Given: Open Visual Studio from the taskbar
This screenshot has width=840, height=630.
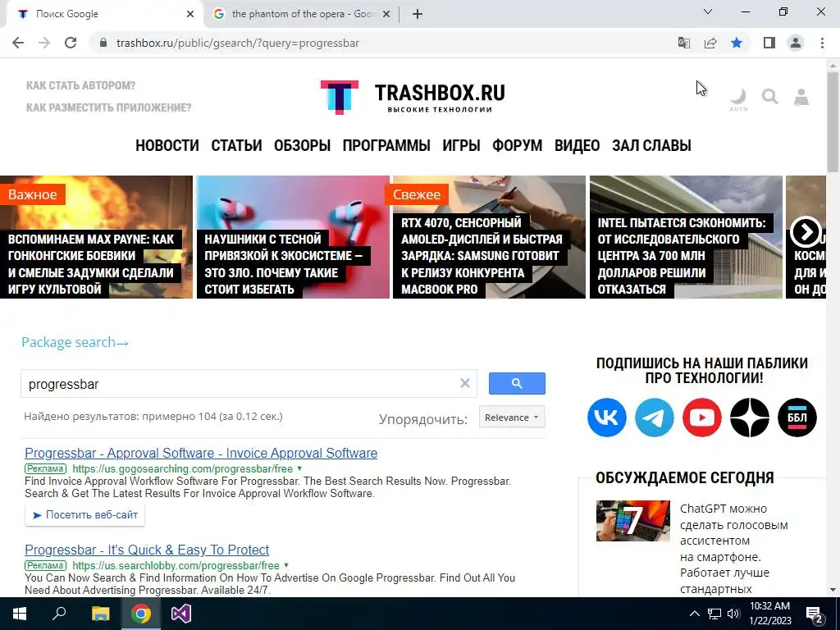Looking at the screenshot, I should pos(181,614).
